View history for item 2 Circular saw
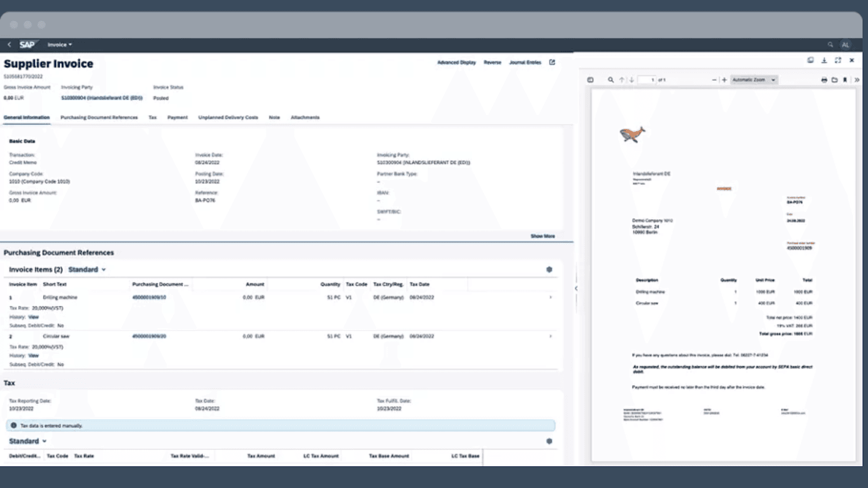Image resolution: width=868 pixels, height=488 pixels. pyautogui.click(x=34, y=356)
